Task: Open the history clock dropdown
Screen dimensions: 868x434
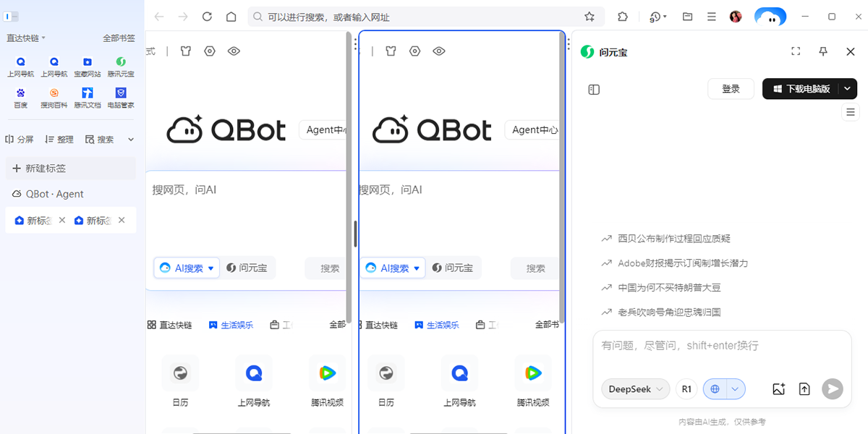Action: [658, 17]
